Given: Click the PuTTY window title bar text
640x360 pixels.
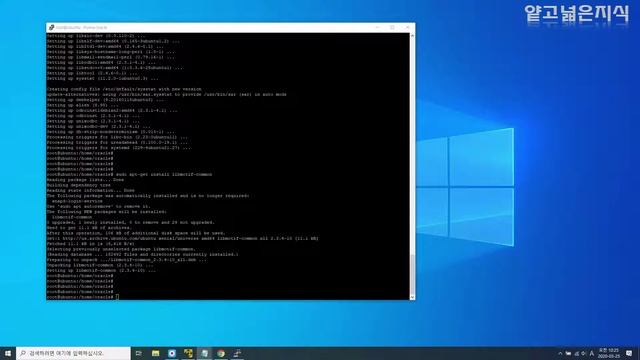Looking at the screenshot, I should (82, 27).
